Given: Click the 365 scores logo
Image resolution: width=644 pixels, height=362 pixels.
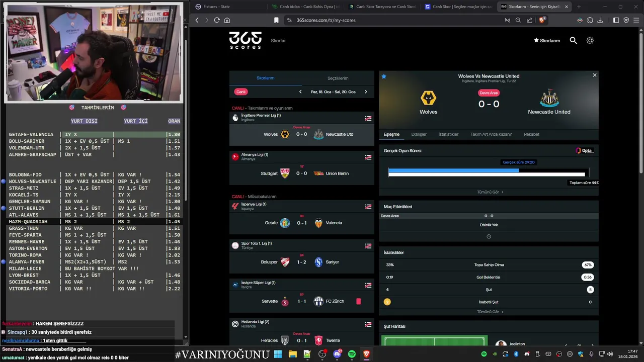Looking at the screenshot, I should [246, 40].
